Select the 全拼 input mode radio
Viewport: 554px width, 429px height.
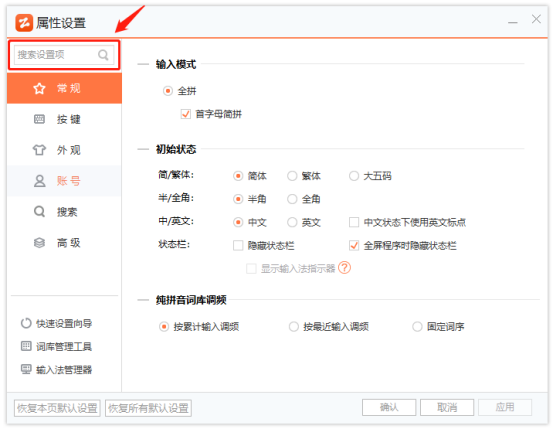[168, 91]
